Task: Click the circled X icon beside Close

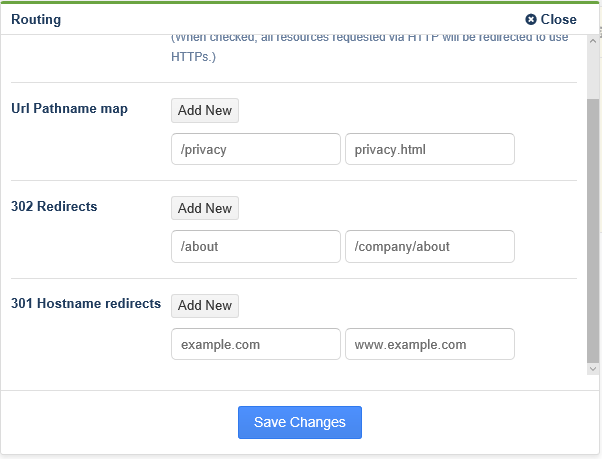Action: click(x=531, y=19)
